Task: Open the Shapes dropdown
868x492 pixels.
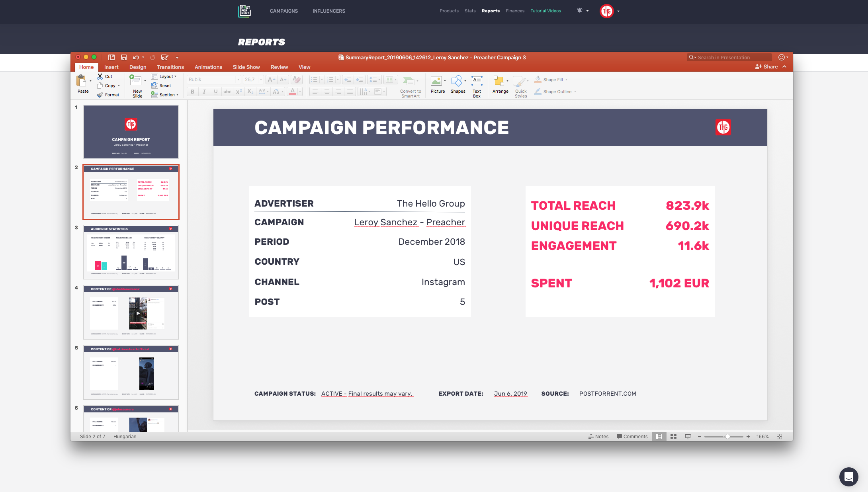Action: (465, 81)
